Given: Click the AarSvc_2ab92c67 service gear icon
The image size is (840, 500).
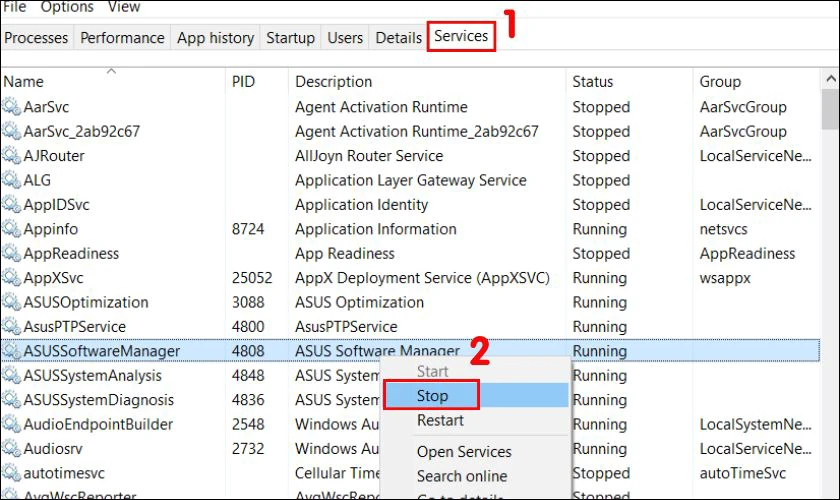Looking at the screenshot, I should point(11,131).
